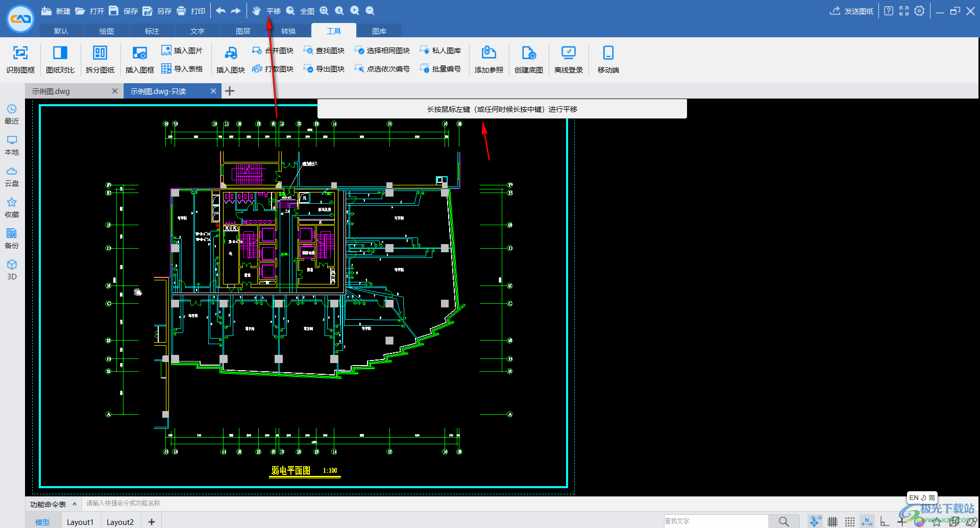Switch to the 默认 ribbon tab

[61, 31]
